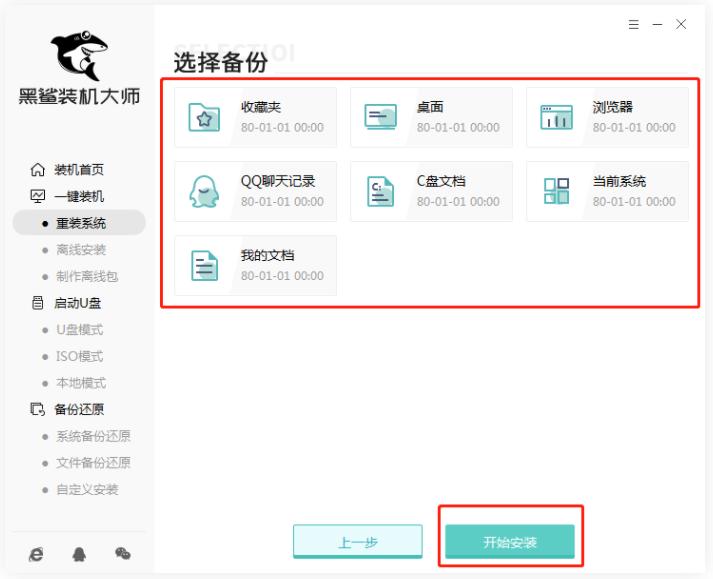The image size is (713, 579).
Task: Open the Internet Explorer icon at bottom left
Action: click(x=38, y=553)
